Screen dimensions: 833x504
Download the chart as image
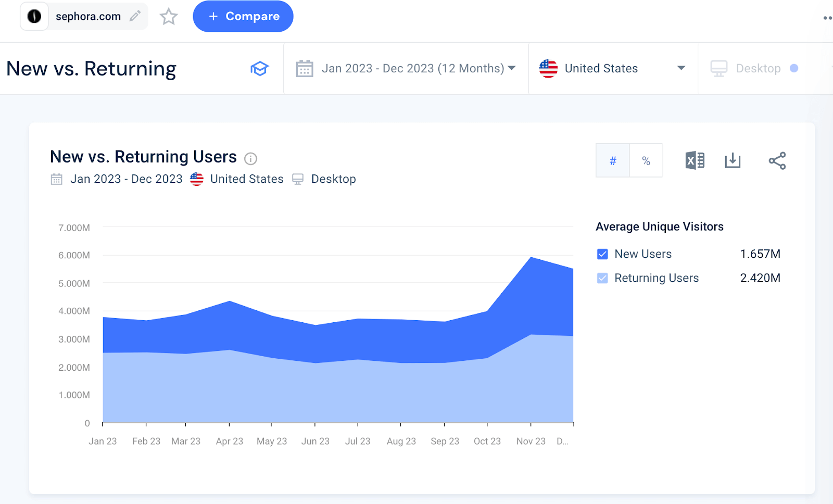(733, 160)
